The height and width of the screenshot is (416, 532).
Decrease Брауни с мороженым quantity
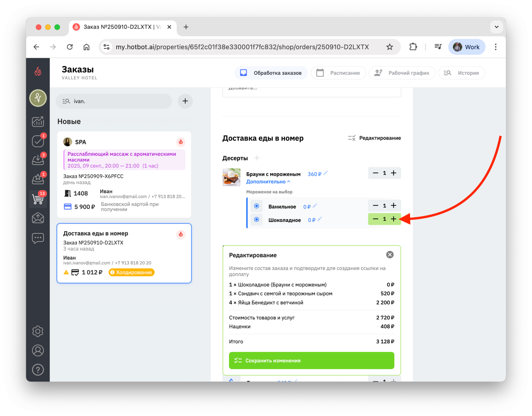376,173
